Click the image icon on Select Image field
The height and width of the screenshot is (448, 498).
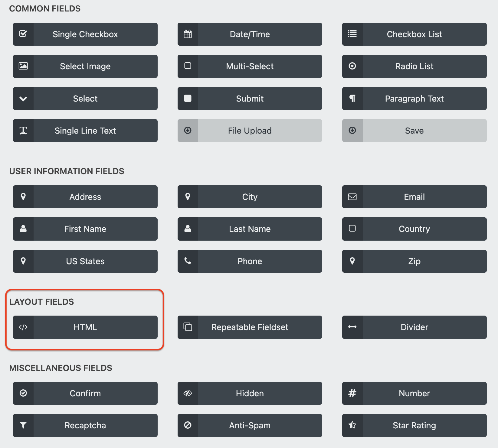click(x=23, y=66)
